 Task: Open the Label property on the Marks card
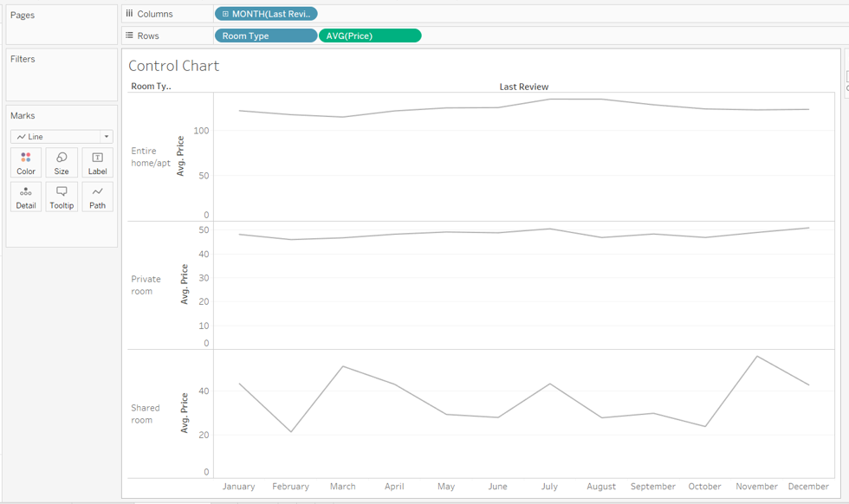point(96,162)
